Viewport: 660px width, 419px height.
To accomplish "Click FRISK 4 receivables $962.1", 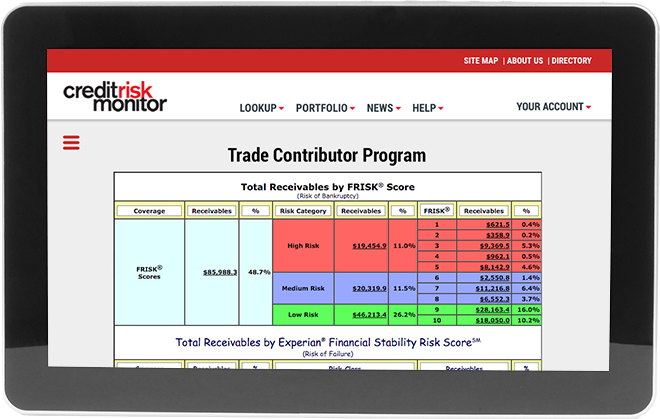I will click(498, 256).
